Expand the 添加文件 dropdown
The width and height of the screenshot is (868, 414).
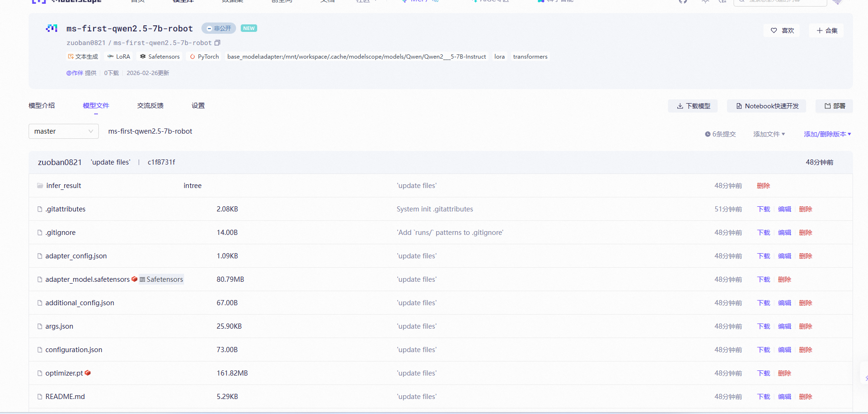(769, 134)
